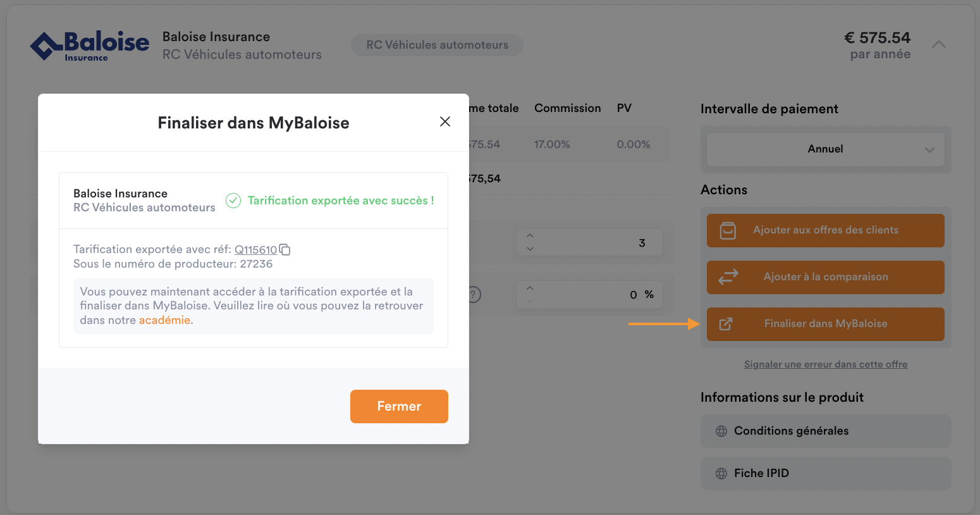Click the Baloise Insurance logo
Viewport: 980px width, 515px height.
click(x=90, y=46)
